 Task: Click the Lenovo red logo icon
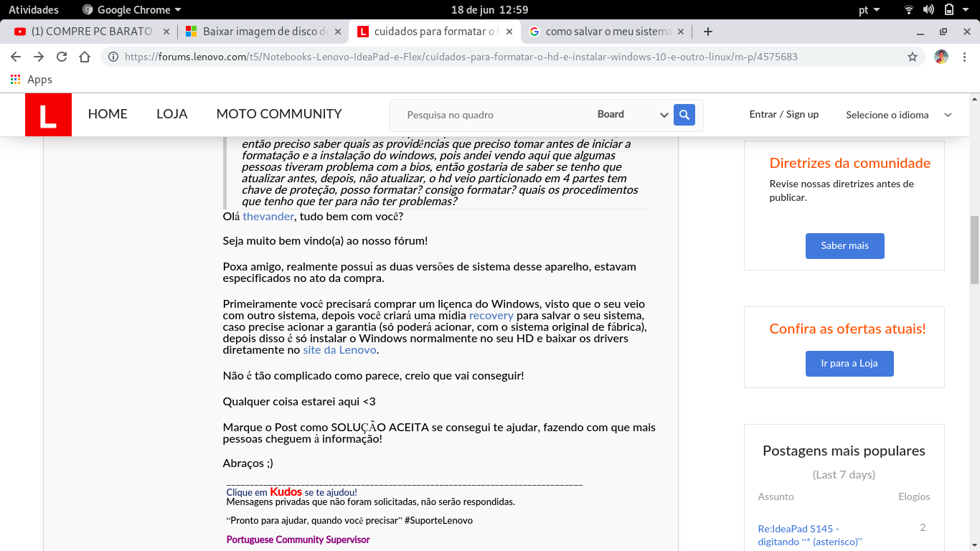(x=48, y=115)
